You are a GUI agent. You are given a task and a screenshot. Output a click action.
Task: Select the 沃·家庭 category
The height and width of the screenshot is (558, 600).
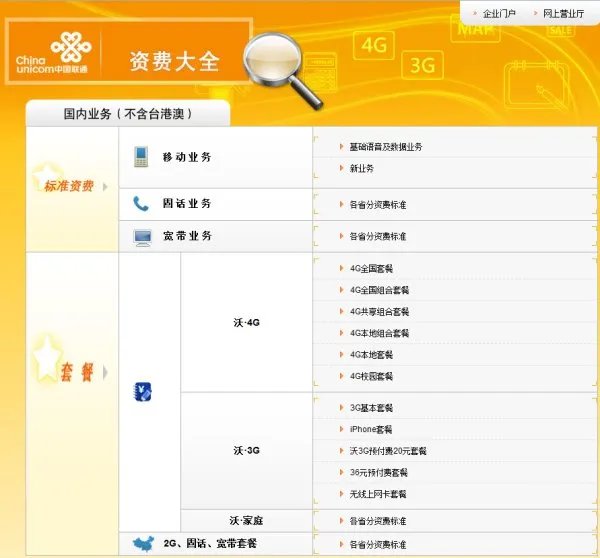246,520
